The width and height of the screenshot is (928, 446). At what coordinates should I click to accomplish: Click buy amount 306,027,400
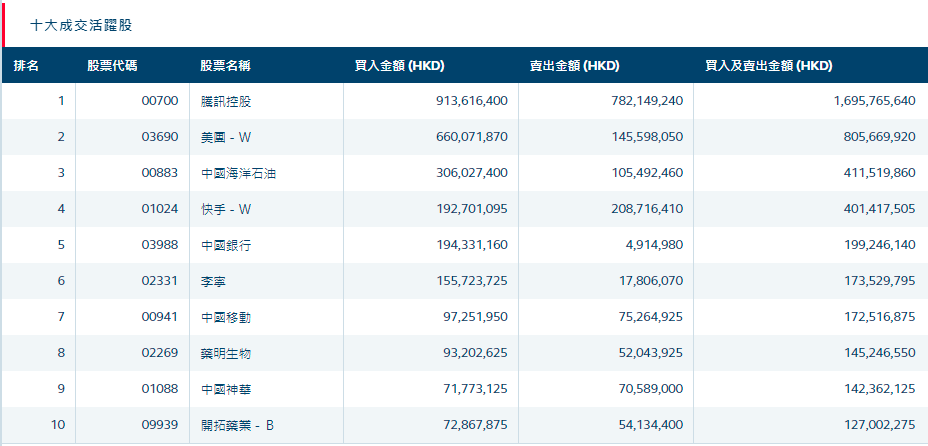tap(472, 173)
